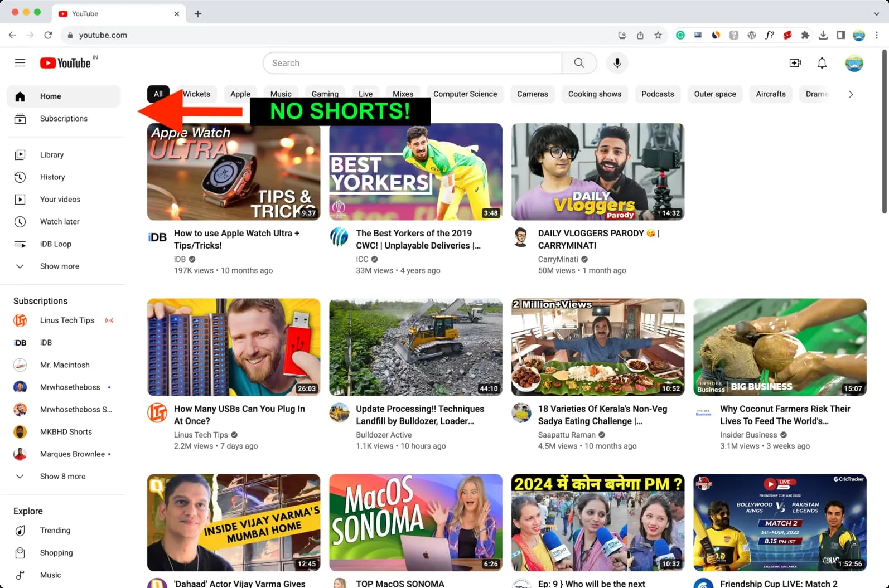889x588 pixels.
Task: Open title 'How Many USBs Can You Plug In'
Action: (x=239, y=415)
